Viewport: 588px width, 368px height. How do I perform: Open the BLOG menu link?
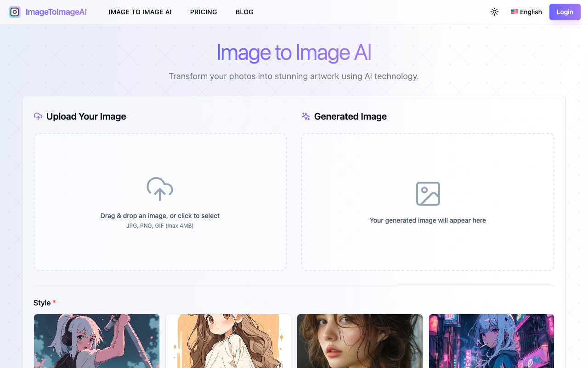[244, 12]
